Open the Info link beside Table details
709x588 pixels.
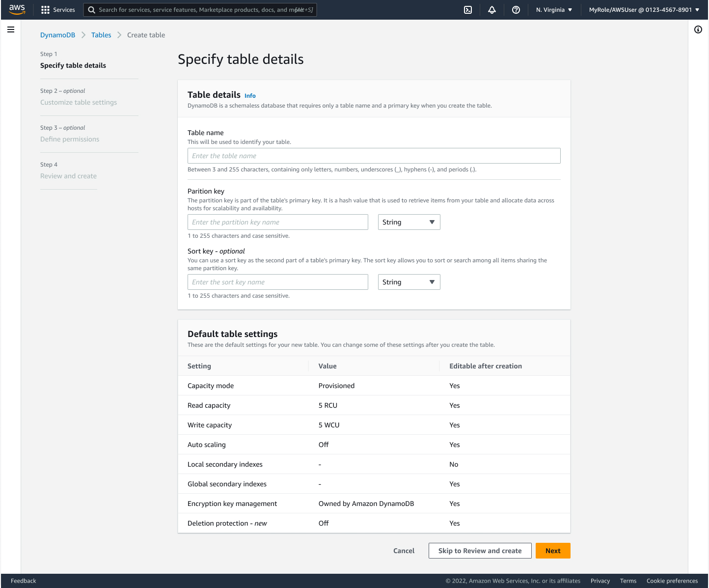pos(250,95)
